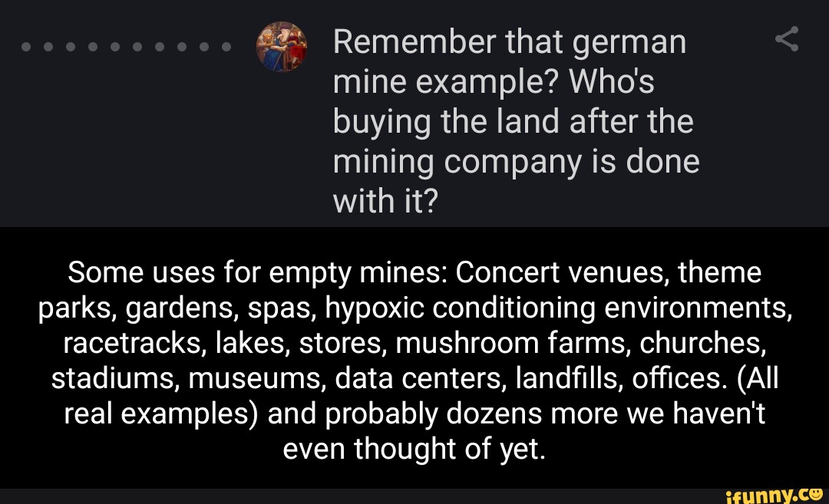This screenshot has width=829, height=504.
Task: Tap the first pagination dot
Action: tap(25, 46)
